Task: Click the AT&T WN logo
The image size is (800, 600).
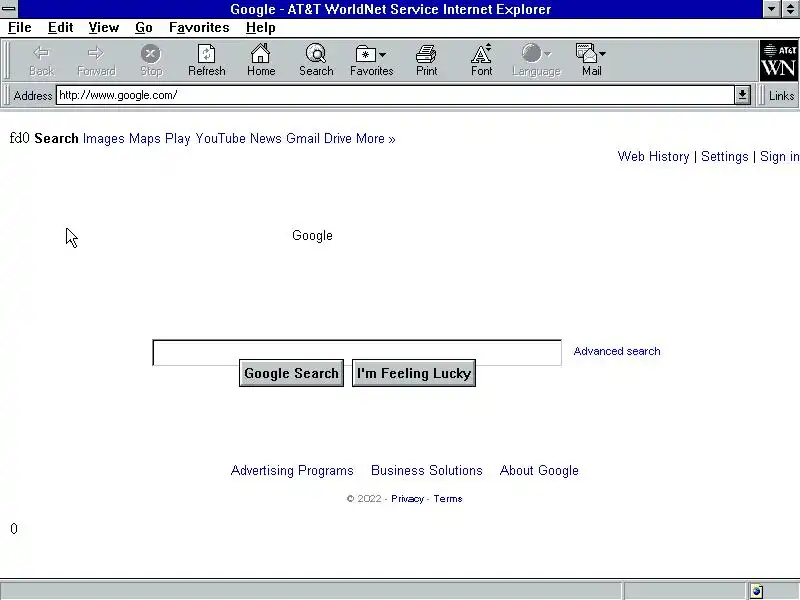Action: click(779, 61)
